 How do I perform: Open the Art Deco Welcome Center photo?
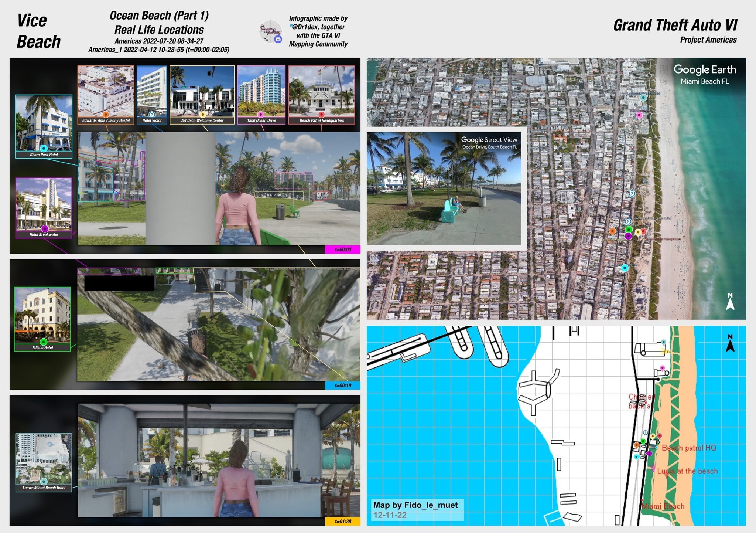(202, 92)
